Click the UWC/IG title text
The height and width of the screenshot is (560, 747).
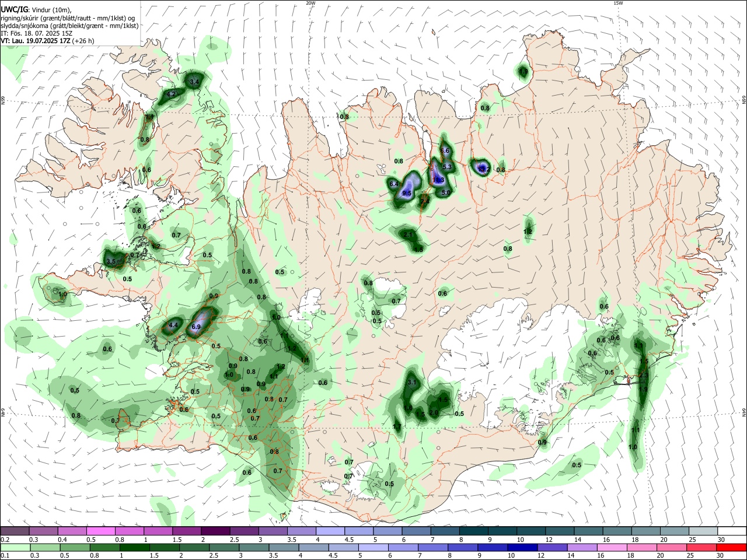pos(14,9)
